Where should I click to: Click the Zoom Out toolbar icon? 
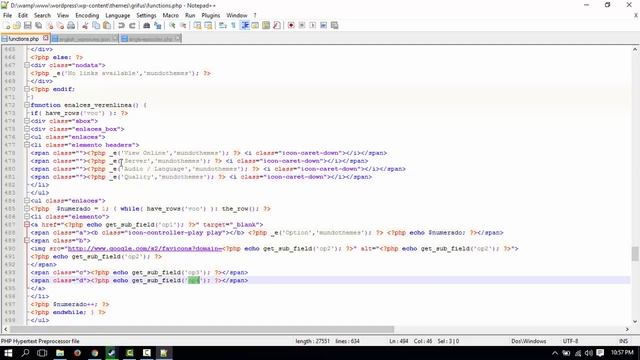coord(183,25)
